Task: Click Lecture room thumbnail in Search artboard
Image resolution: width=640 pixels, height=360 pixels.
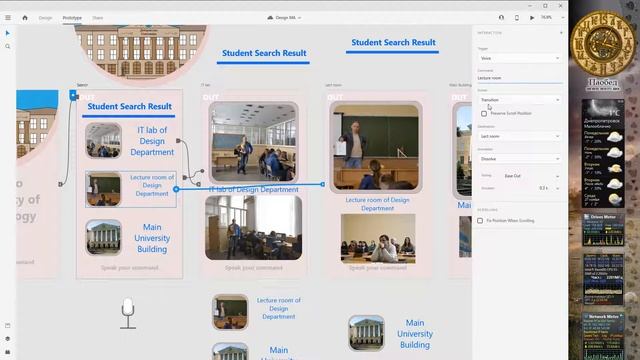Action: point(104,189)
